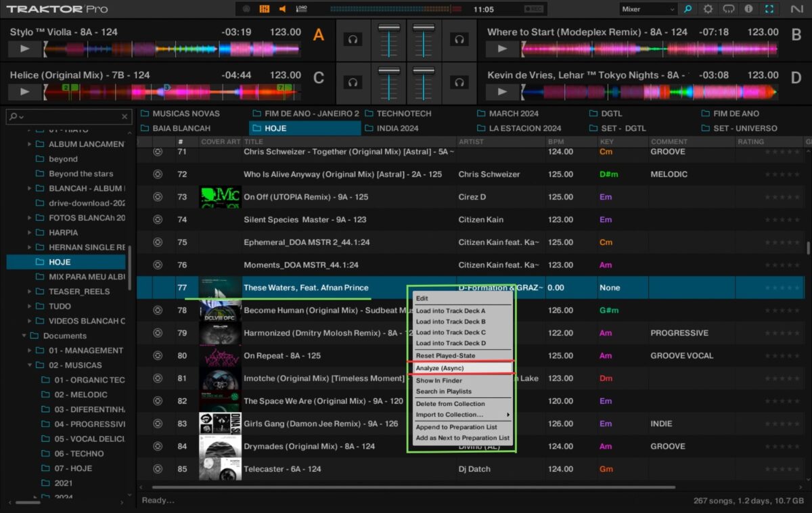Choose Edit in the context menu
This screenshot has width=812, height=513.
coord(462,298)
